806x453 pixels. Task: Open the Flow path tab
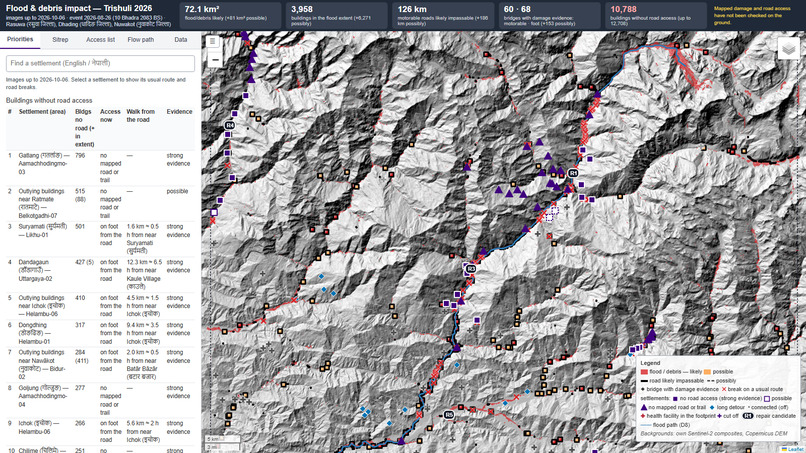tap(140, 40)
